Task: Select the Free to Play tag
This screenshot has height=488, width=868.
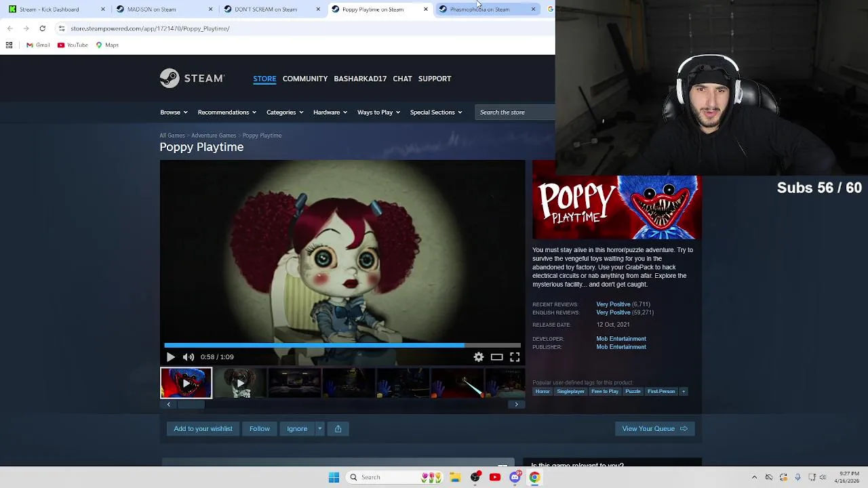Action: coord(605,391)
